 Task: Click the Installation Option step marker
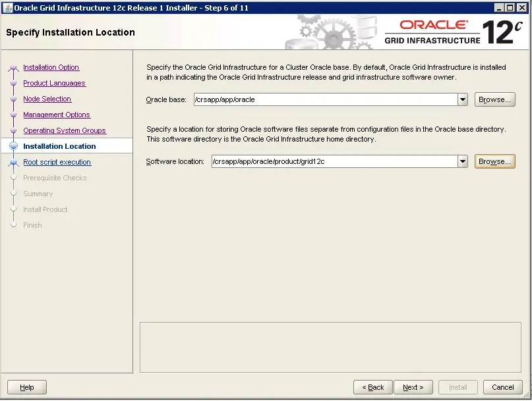14,67
